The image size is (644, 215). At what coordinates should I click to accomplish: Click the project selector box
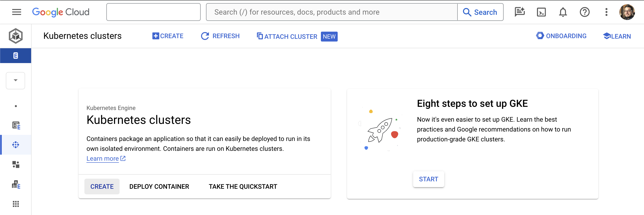pos(153,12)
